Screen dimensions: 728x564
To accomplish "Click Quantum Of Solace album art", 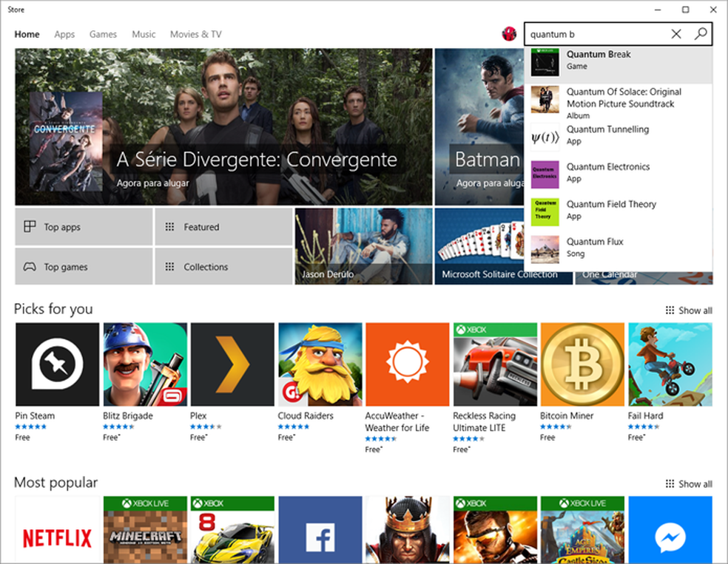I will (x=545, y=99).
